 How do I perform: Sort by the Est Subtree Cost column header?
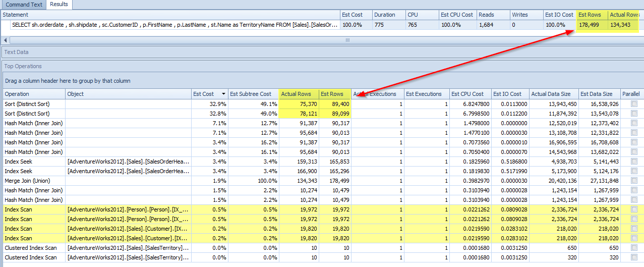tap(252, 94)
